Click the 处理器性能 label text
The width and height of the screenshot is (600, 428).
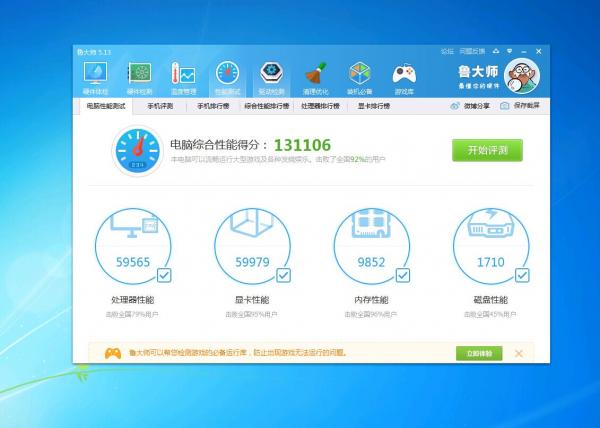133,300
